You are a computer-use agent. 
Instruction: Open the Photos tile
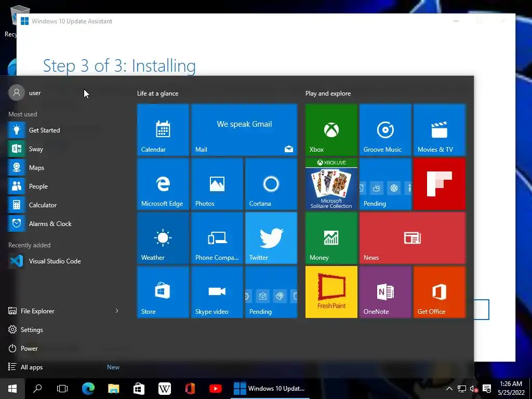217,184
